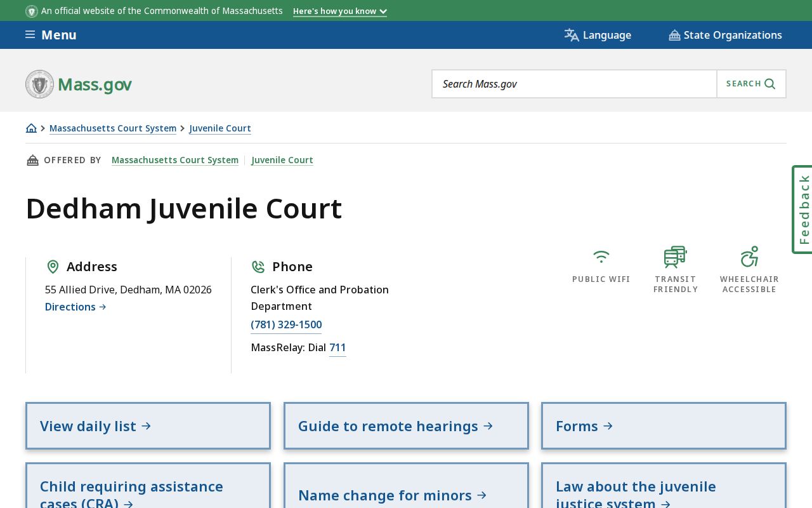Click the Wheelchair Accessible icon
Image resolution: width=812 pixels, height=508 pixels.
click(749, 257)
